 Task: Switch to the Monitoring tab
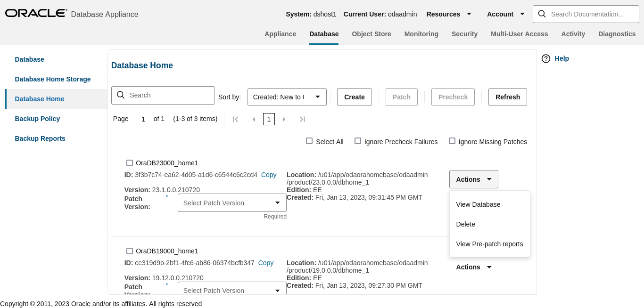pos(421,34)
